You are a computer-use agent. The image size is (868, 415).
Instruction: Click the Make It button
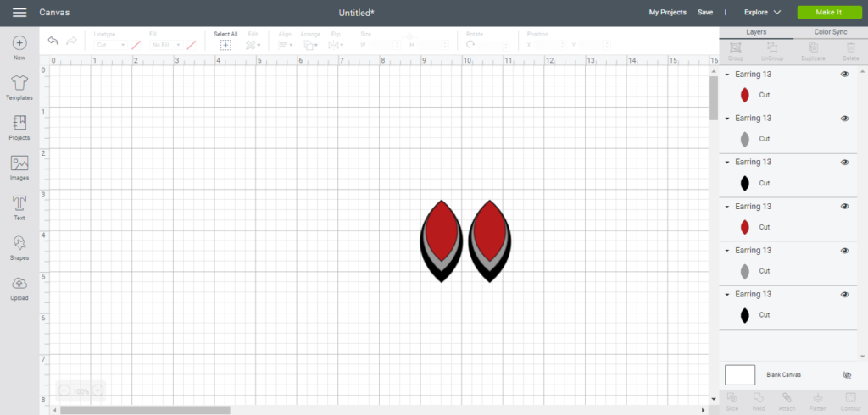pyautogui.click(x=827, y=13)
